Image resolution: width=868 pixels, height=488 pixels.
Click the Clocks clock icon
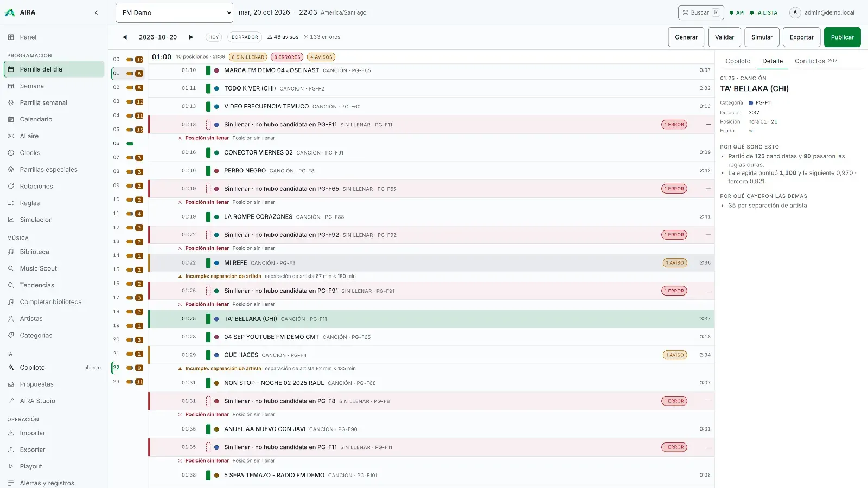11,153
